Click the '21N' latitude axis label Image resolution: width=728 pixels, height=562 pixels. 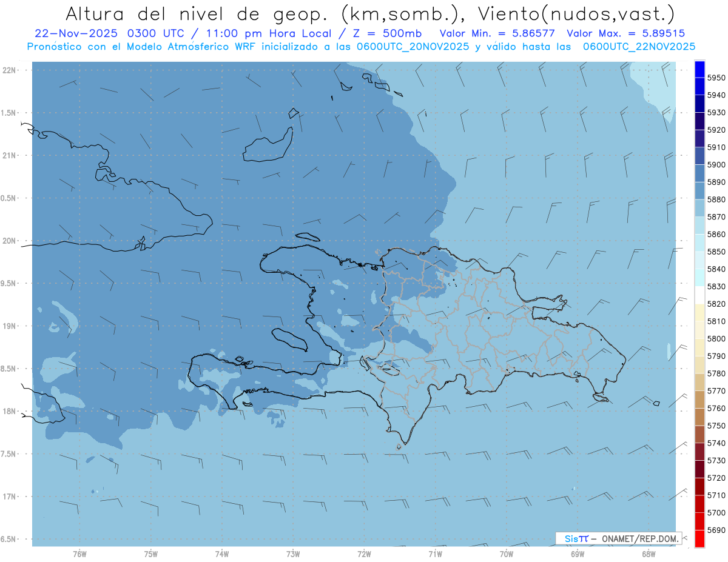[10, 155]
